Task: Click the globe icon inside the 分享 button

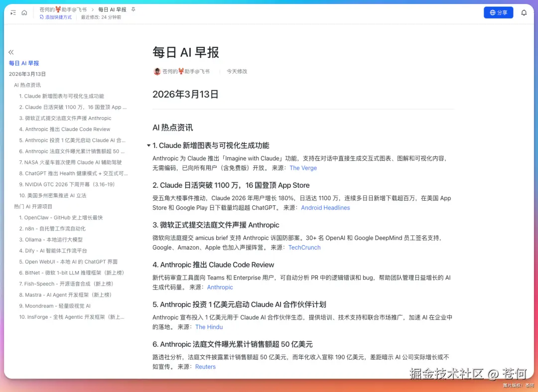Action: (492, 12)
